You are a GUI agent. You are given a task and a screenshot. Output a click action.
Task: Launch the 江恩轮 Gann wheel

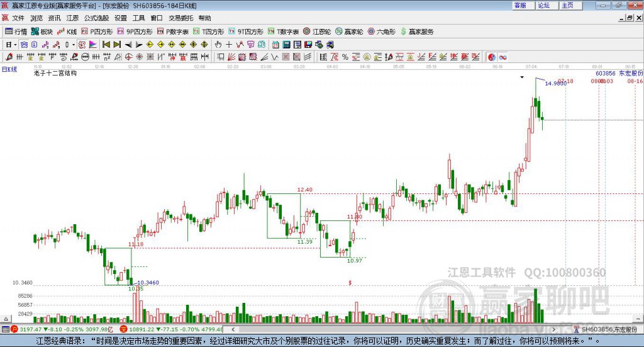(317, 31)
